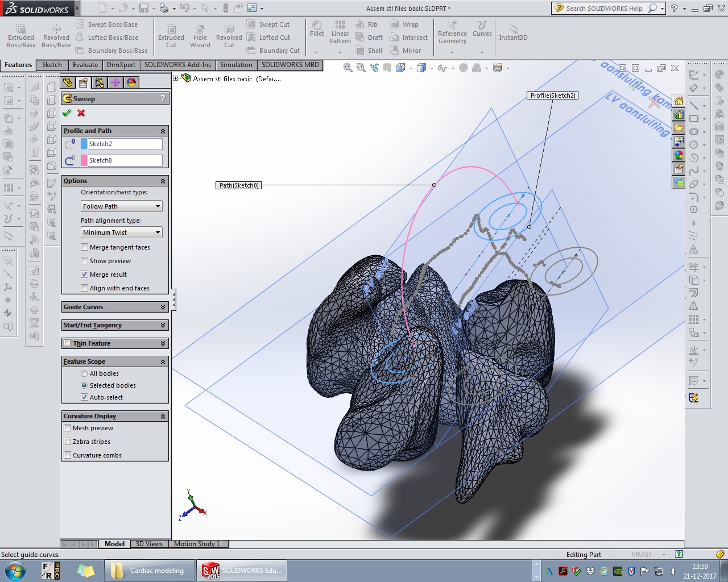Viewport: 728px width, 582px height.
Task: Switch to the Sketch tab
Action: 52,65
